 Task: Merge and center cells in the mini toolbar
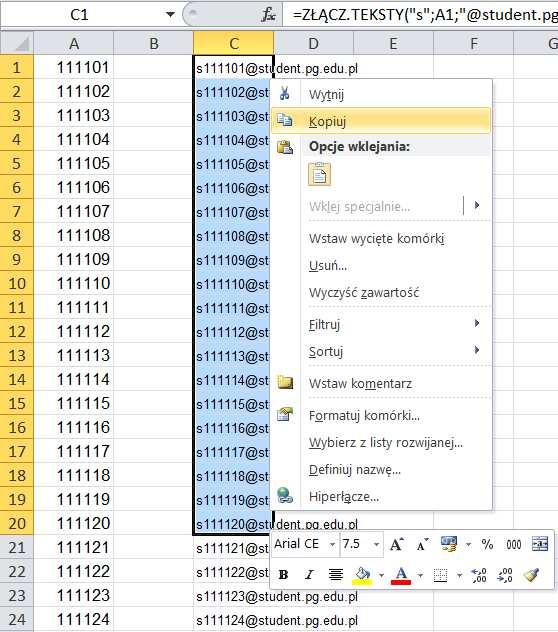click(540, 544)
